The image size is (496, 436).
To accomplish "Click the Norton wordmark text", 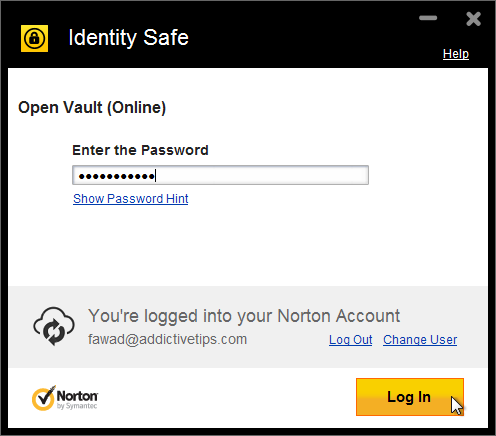I will tap(77, 396).
